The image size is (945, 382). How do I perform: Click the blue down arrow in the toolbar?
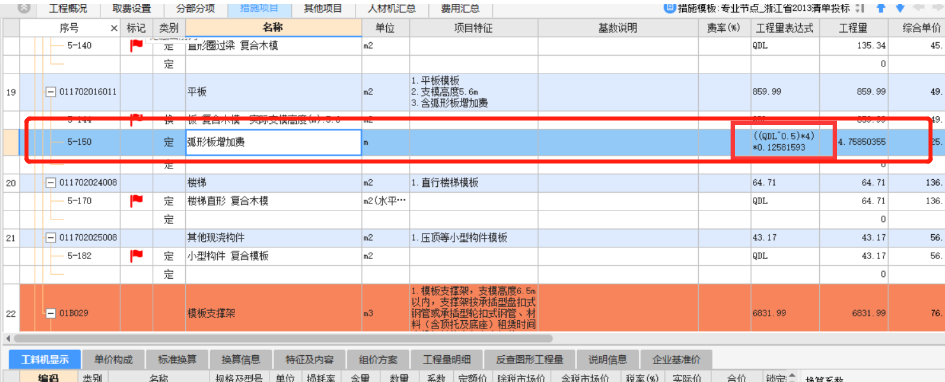click(900, 8)
